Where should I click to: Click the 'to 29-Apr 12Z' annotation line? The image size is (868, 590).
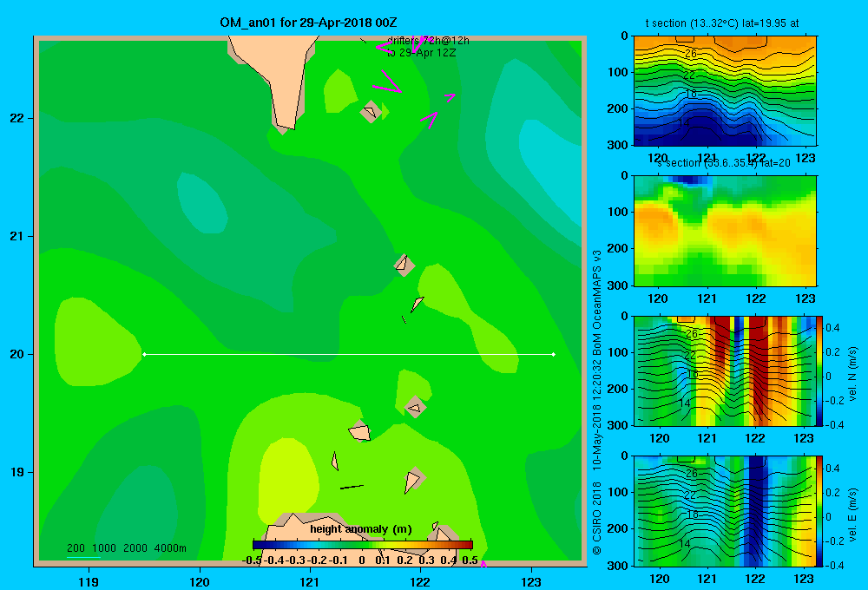pyautogui.click(x=421, y=53)
